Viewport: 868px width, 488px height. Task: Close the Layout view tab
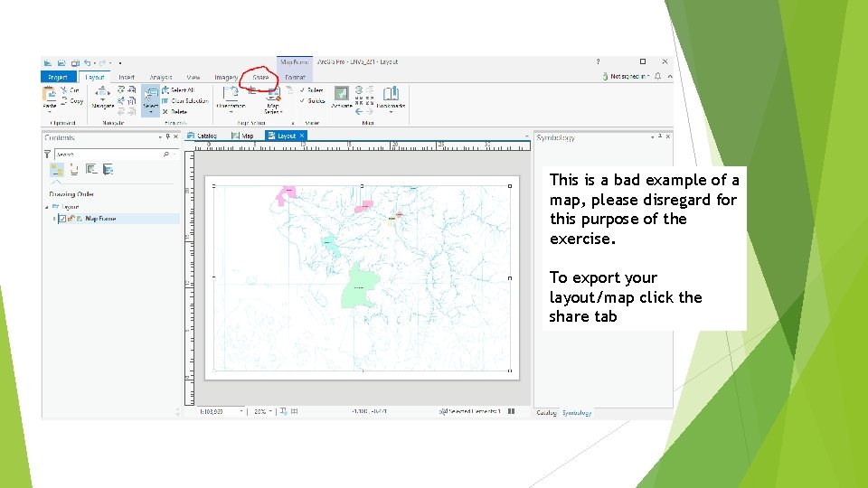click(x=302, y=136)
